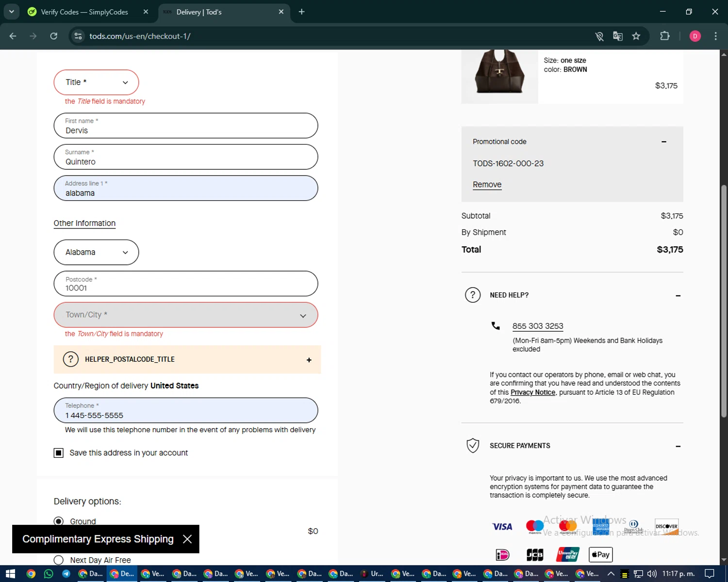Click the brown bag product thumbnail

tap(500, 76)
